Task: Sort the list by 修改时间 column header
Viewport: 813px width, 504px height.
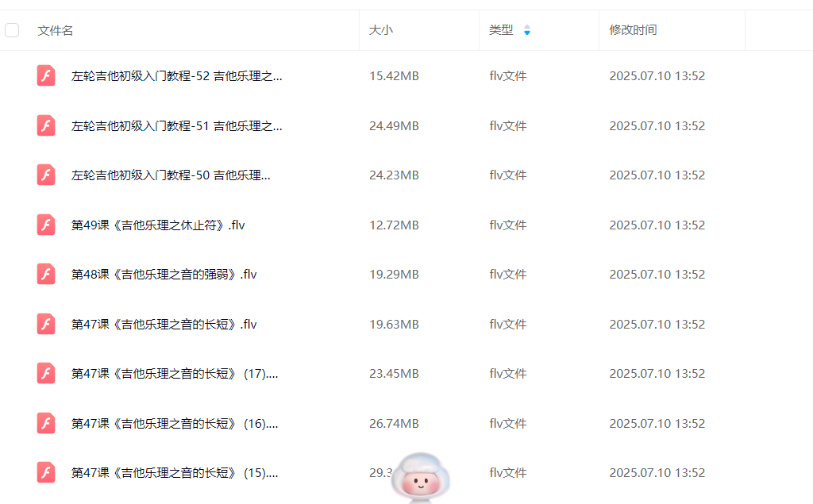Action: tap(633, 30)
